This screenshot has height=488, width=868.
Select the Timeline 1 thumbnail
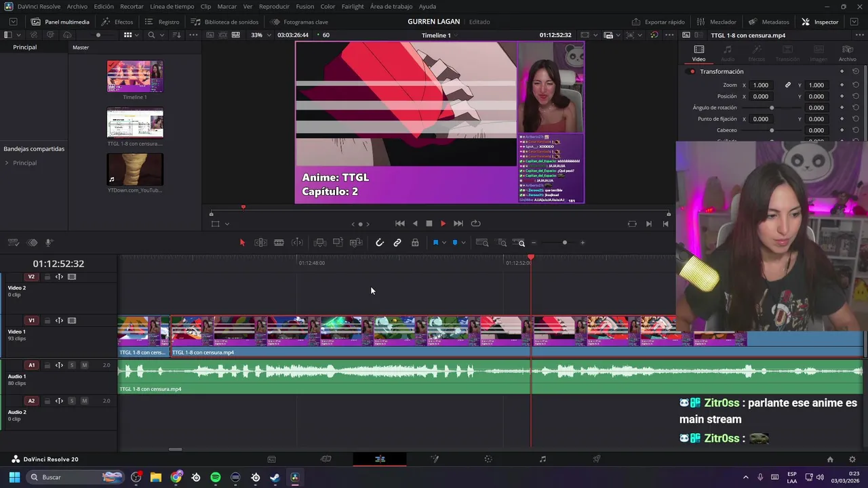point(135,77)
